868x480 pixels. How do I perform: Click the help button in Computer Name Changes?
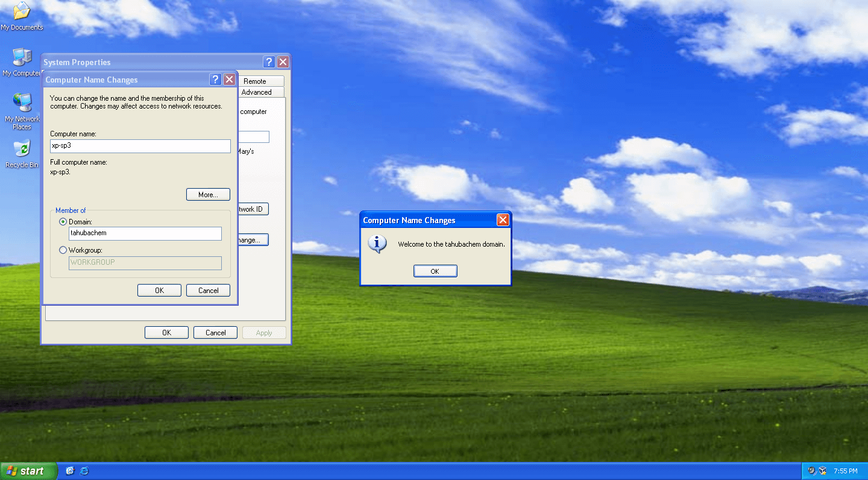[215, 80]
